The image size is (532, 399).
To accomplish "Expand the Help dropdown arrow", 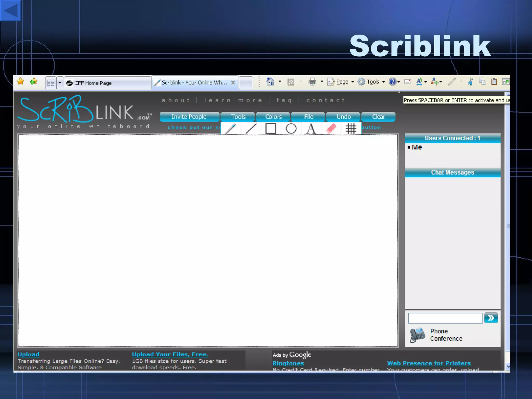I will click(x=398, y=82).
